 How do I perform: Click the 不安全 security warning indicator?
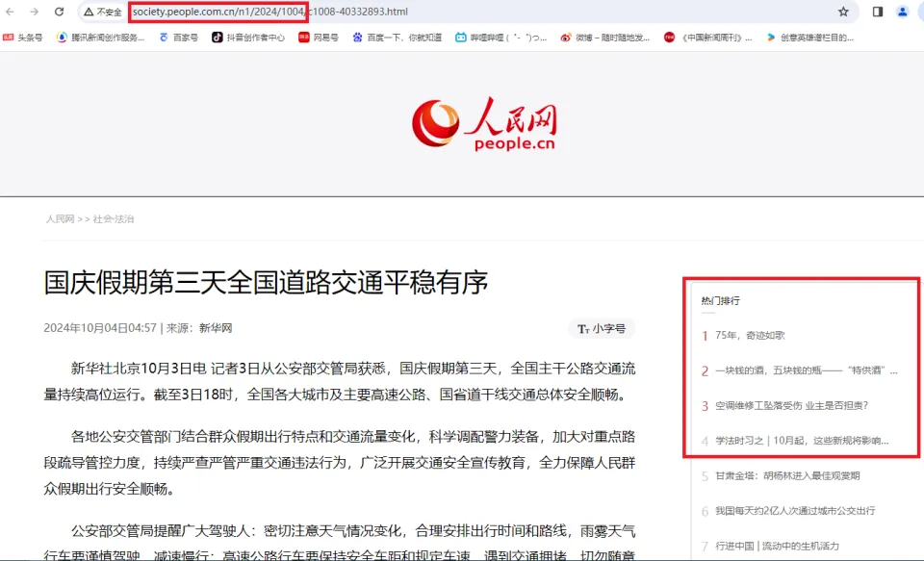103,13
